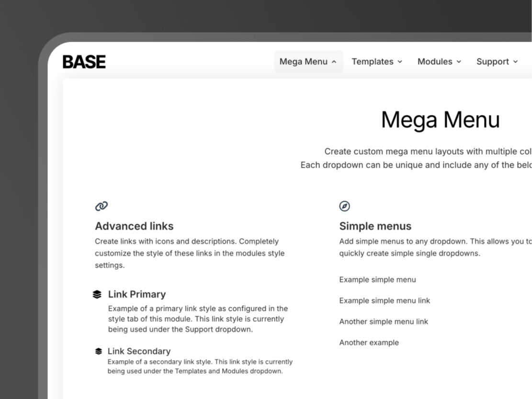
Task: Click the chain link icon above Advanced links
Action: point(101,206)
